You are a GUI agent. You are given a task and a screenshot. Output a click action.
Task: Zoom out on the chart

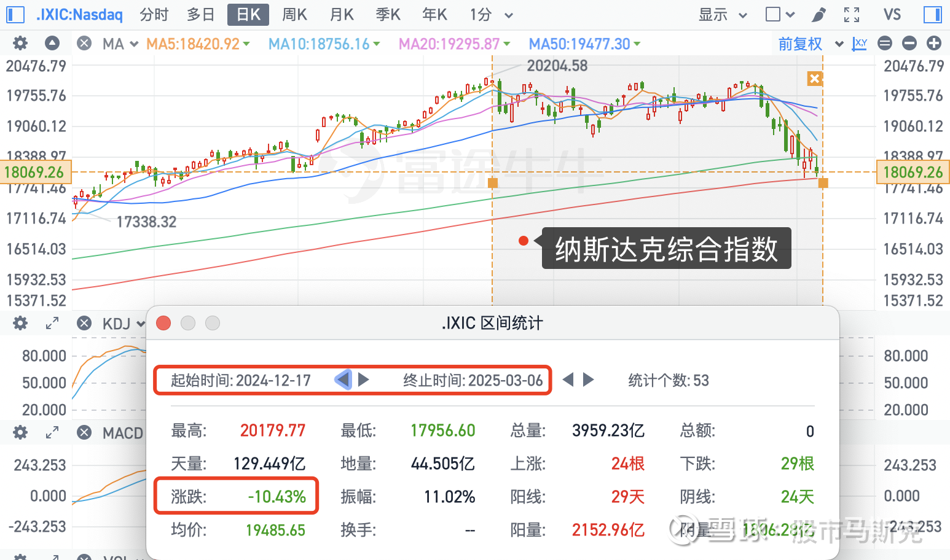click(x=909, y=44)
